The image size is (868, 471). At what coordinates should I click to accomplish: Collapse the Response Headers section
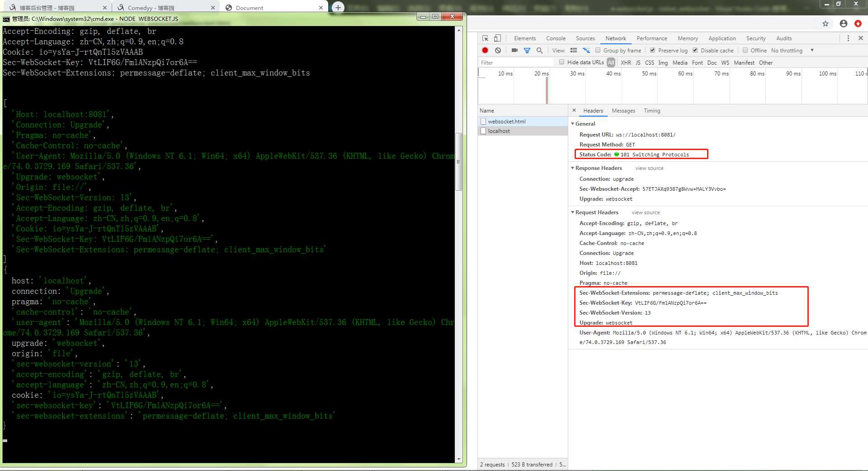coord(572,168)
